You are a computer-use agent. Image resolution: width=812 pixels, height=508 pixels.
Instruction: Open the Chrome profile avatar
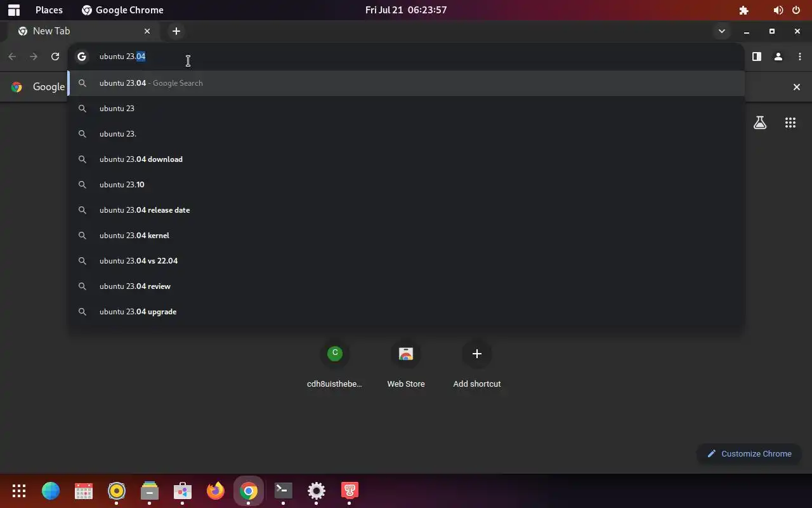778,57
